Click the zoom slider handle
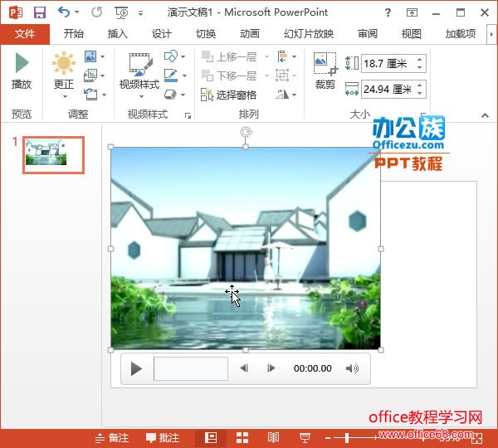 pyautogui.click(x=347, y=438)
